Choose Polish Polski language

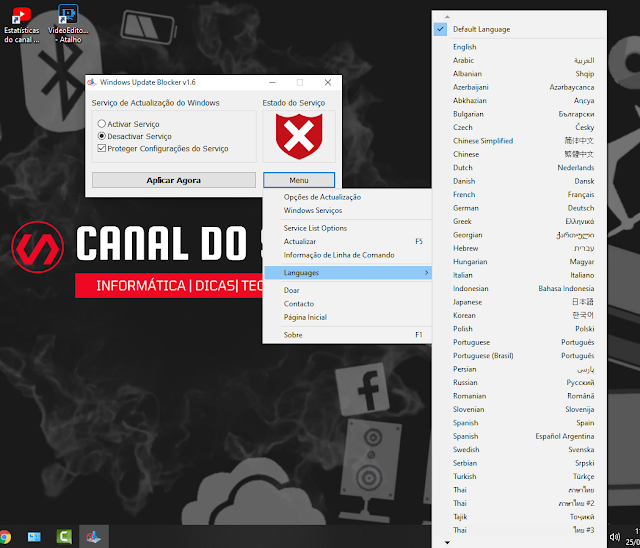[519, 329]
